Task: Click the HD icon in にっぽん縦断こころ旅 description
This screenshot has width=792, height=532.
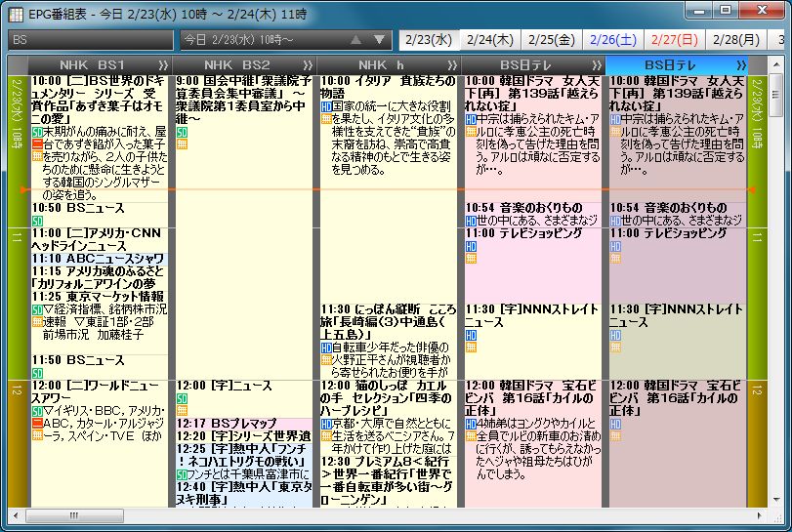Action: [x=326, y=348]
